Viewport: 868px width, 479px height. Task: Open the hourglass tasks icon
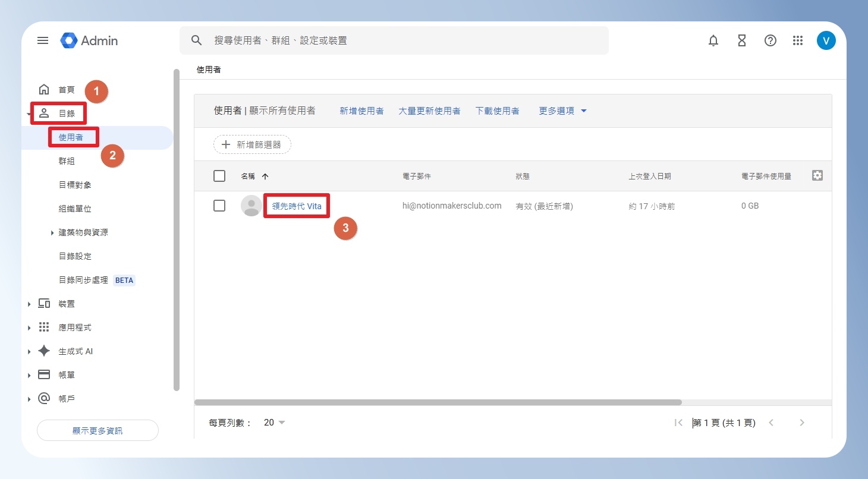click(742, 40)
